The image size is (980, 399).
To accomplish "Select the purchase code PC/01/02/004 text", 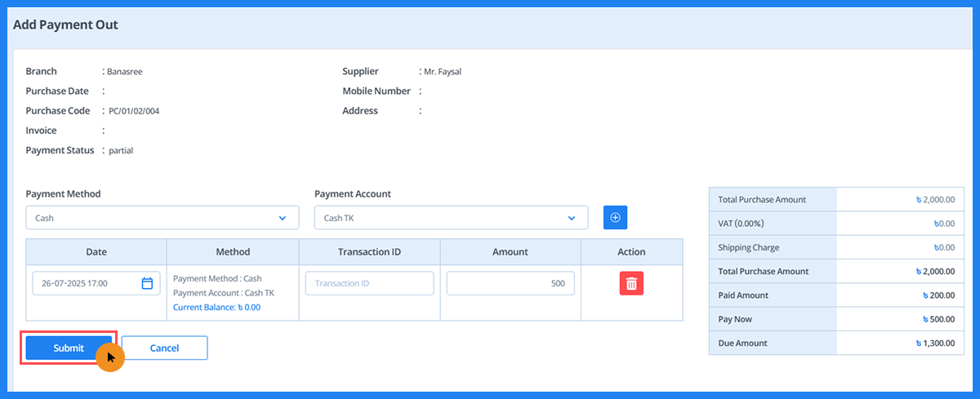I will [134, 111].
